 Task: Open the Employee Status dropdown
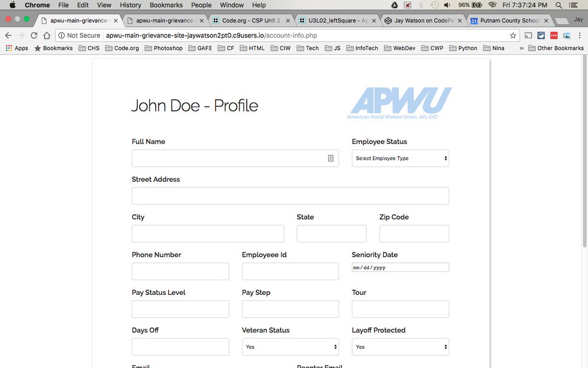pos(400,158)
